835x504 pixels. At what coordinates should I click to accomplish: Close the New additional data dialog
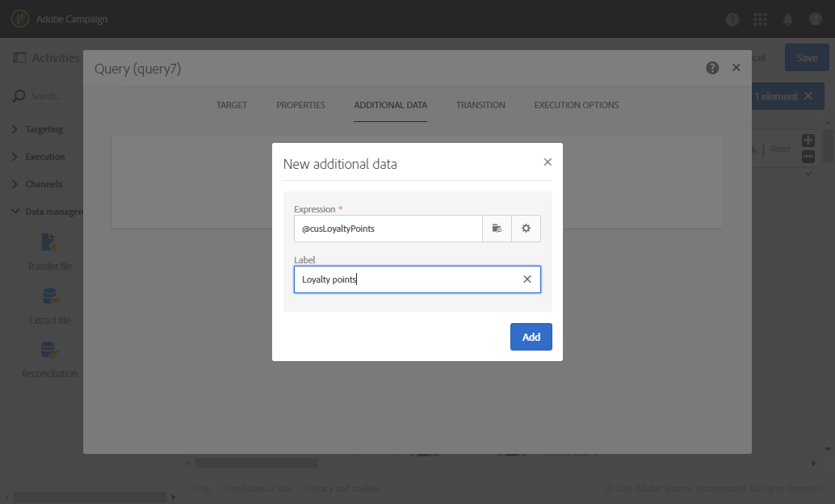[x=548, y=162]
